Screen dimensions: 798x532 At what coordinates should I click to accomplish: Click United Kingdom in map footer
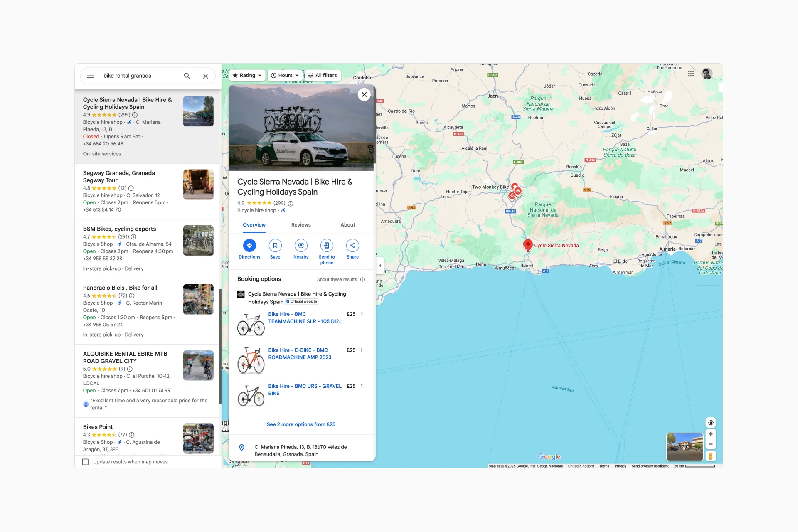581,466
